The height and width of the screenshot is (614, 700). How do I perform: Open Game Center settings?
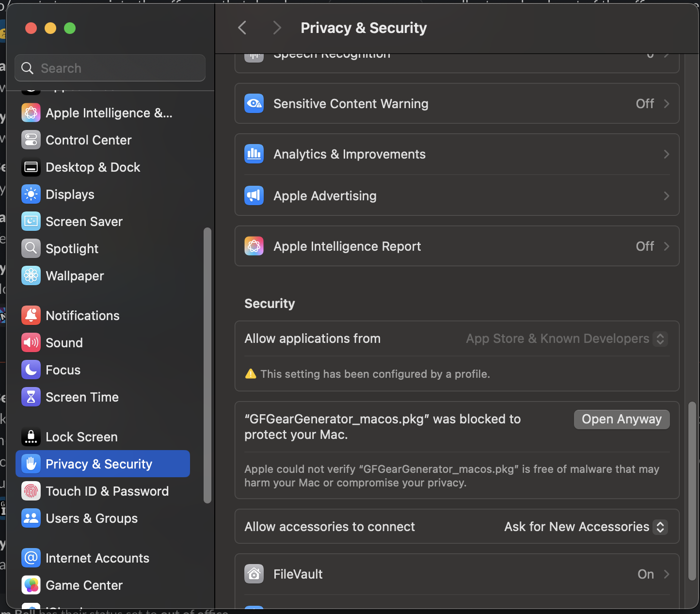click(31, 585)
